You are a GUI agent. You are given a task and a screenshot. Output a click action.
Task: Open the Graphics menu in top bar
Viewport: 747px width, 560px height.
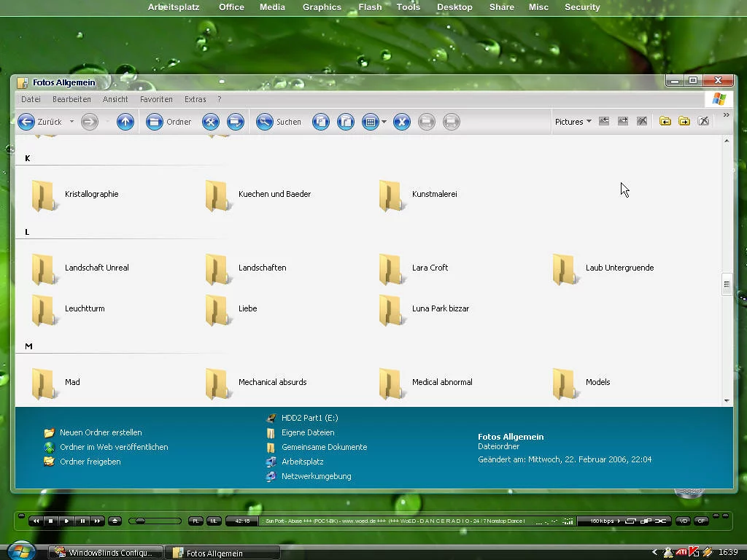322,7
